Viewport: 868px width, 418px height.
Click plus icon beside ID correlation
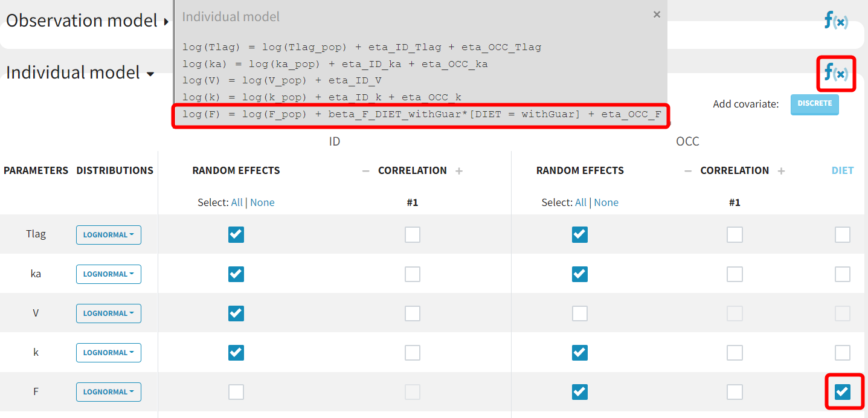coord(459,171)
